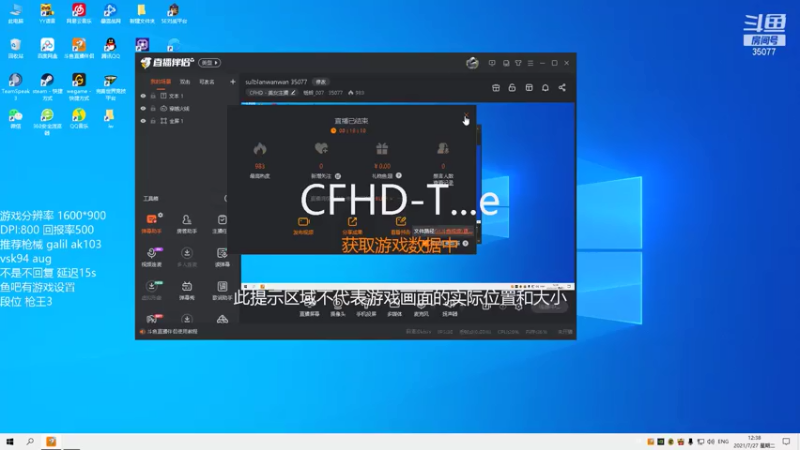The image size is (800, 450).
Task: Open the user avatar in the title bar
Action: pyautogui.click(x=472, y=63)
